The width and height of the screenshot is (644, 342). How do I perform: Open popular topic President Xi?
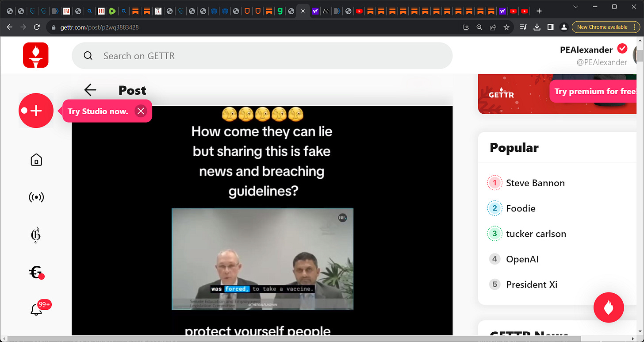532,284
